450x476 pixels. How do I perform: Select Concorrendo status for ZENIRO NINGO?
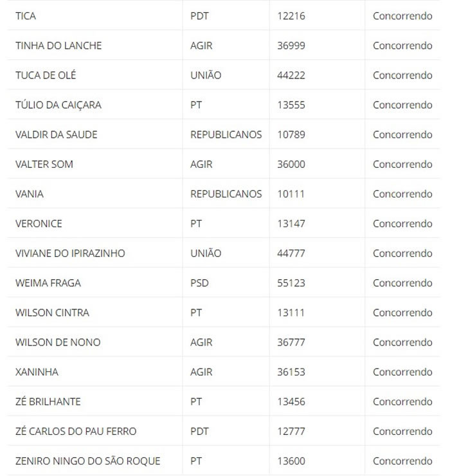click(x=402, y=461)
